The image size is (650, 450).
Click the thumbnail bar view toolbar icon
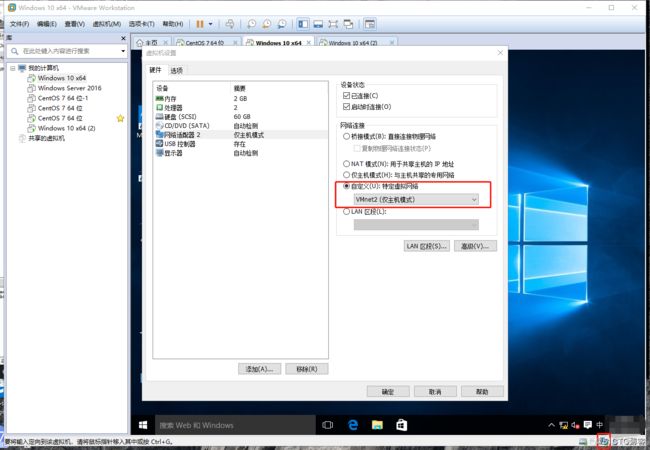[x=318, y=24]
